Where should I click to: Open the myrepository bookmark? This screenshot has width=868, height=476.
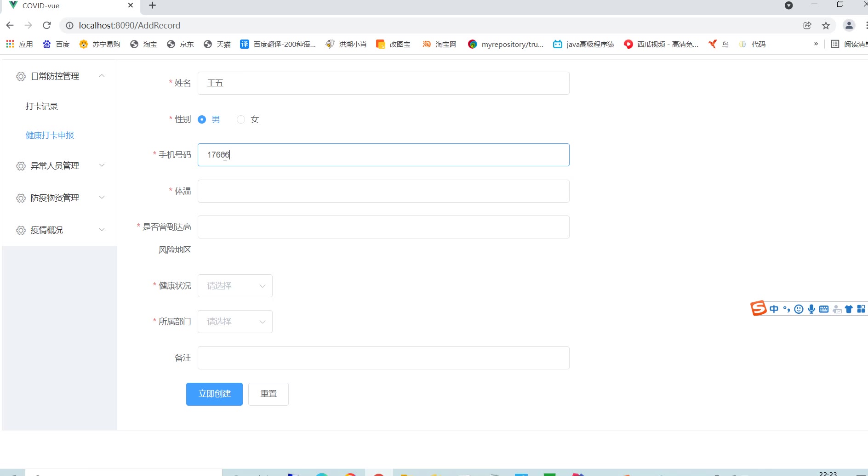click(x=506, y=44)
